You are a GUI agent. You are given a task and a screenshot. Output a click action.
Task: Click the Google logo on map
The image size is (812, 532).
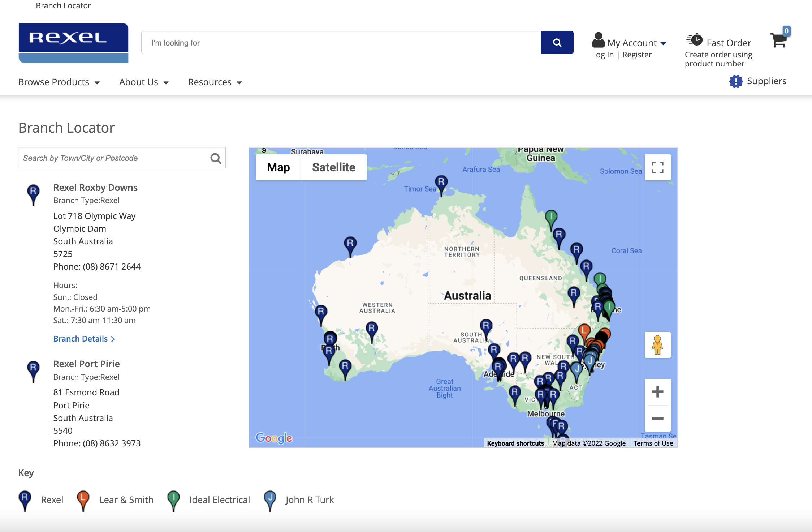[x=274, y=438]
